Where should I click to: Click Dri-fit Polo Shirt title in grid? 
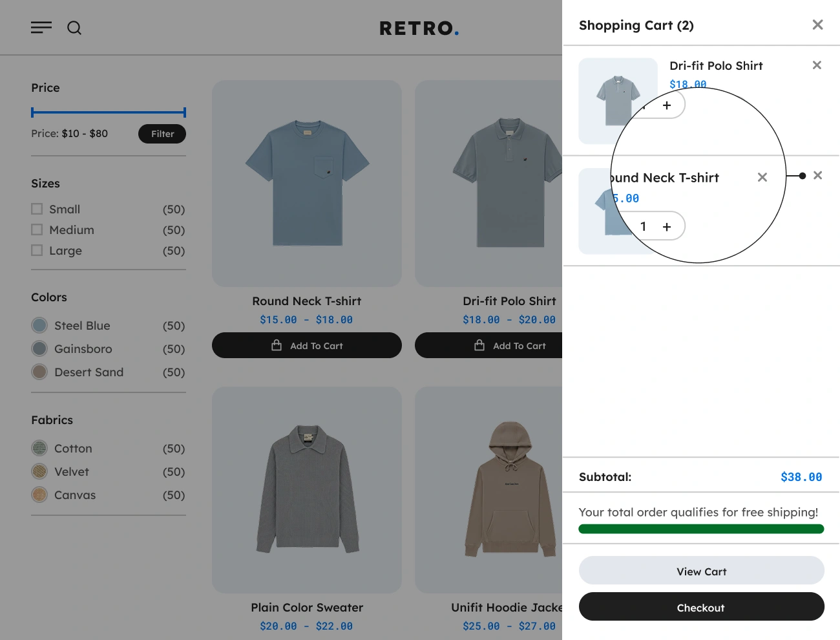click(509, 301)
